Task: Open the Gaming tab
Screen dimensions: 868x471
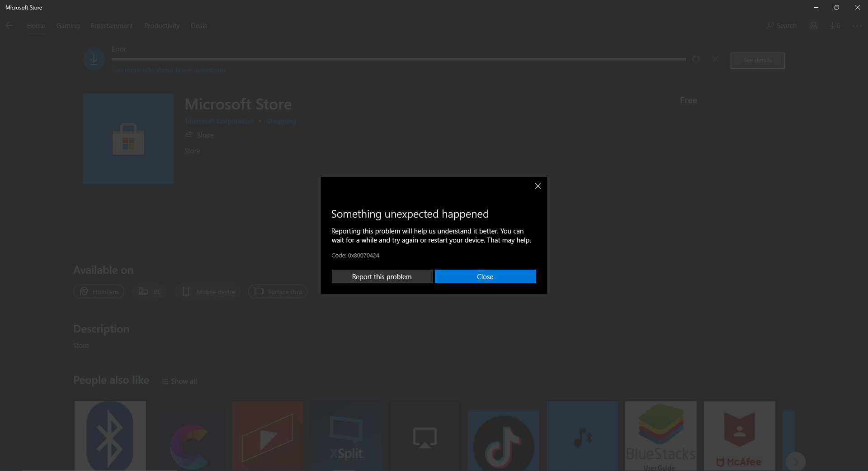Action: coord(68,26)
